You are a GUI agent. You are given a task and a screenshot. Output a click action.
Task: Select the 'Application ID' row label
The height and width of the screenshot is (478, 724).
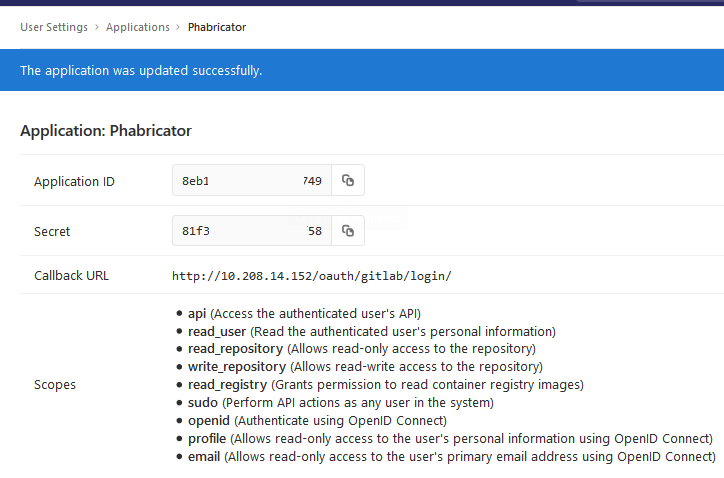74,182
